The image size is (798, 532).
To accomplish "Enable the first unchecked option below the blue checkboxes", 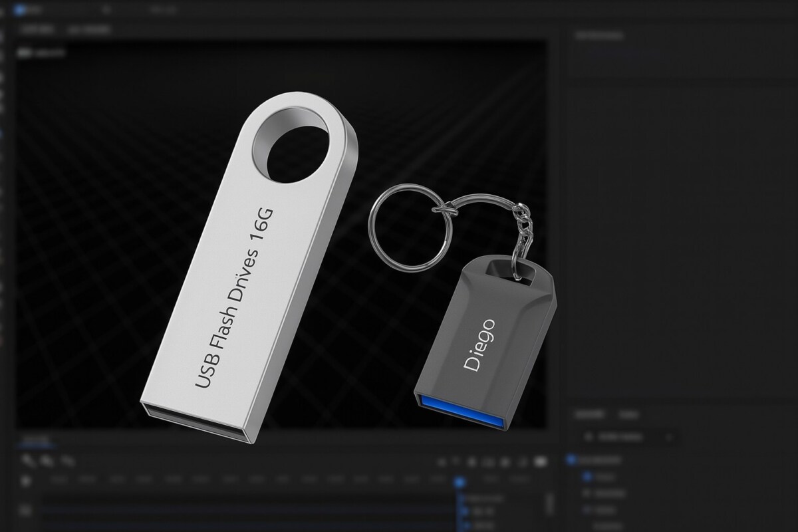I will click(587, 493).
